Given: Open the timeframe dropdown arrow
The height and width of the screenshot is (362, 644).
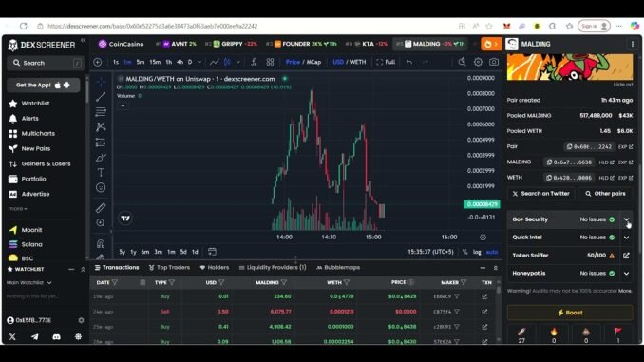Looking at the screenshot, I should pyautogui.click(x=199, y=62).
